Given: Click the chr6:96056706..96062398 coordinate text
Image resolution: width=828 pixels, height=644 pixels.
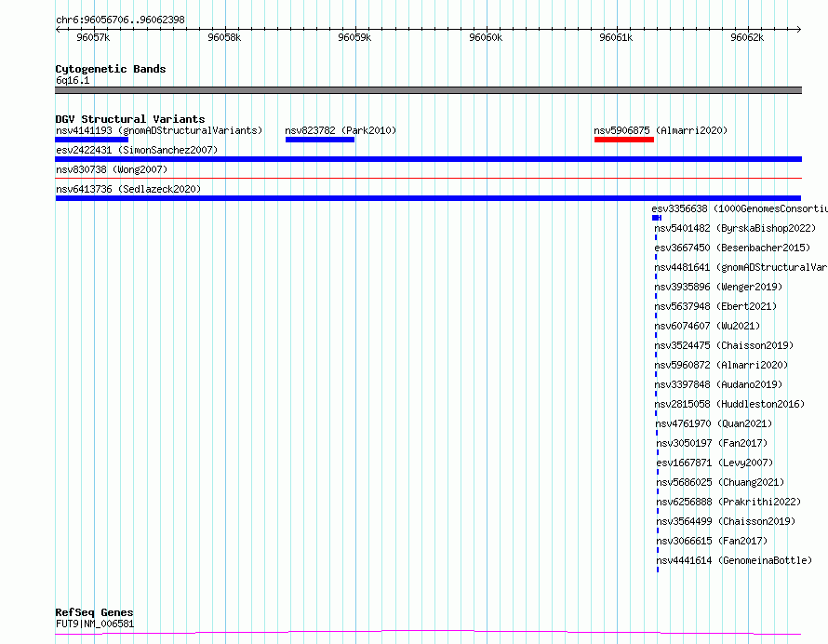Looking at the screenshot, I should [x=120, y=20].
